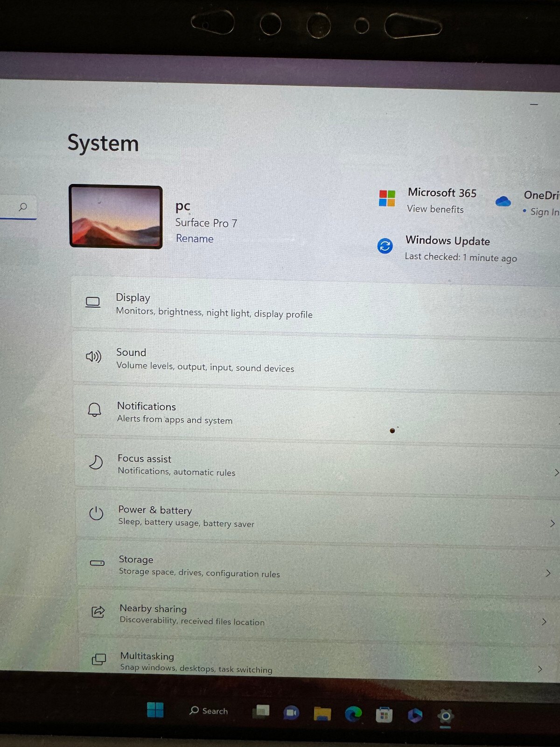Viewport: 560px width, 747px height.
Task: Launch the video chat app from taskbar
Action: (x=291, y=712)
